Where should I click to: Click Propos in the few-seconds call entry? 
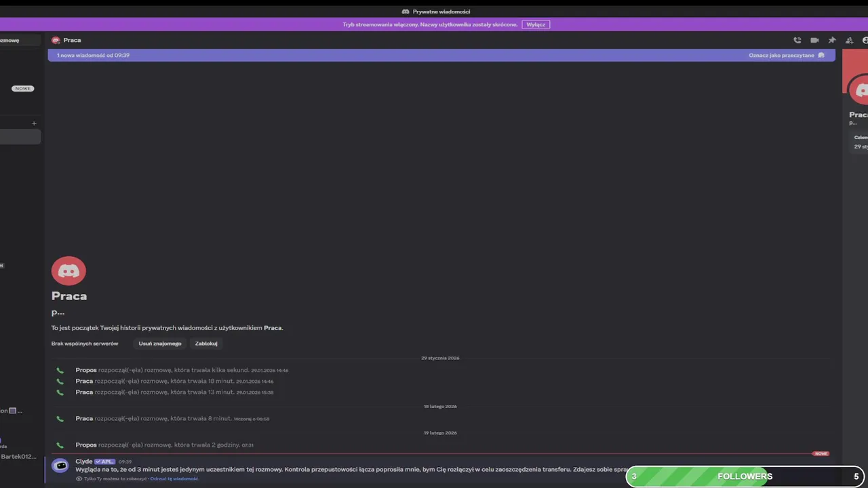click(x=86, y=370)
